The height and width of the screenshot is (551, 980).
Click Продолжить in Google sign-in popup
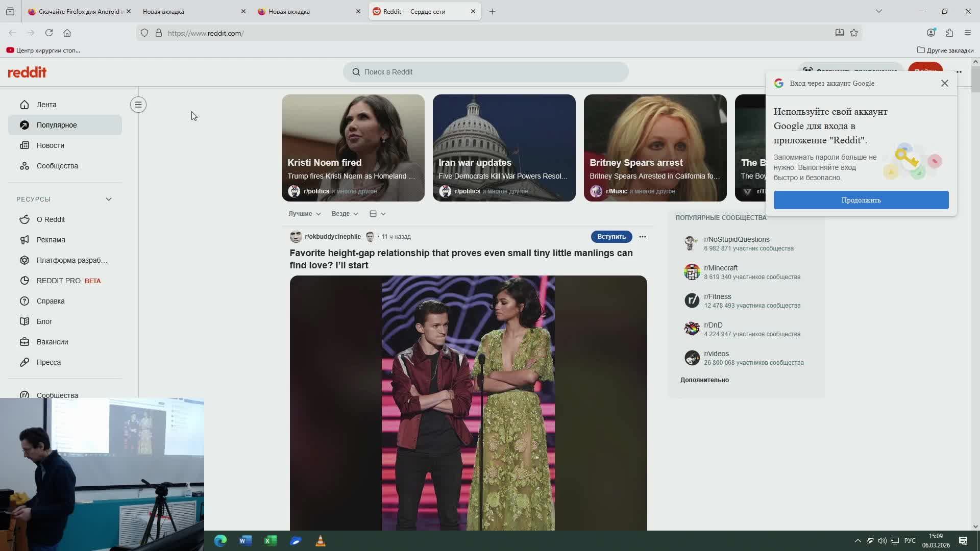click(861, 200)
